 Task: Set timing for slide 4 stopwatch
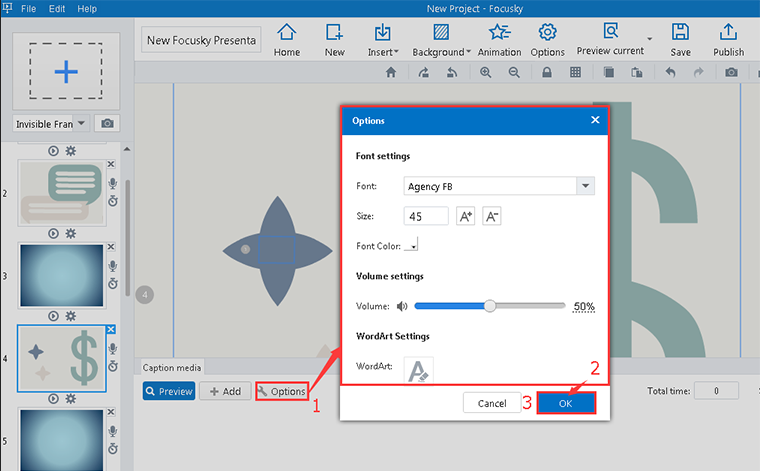tap(113, 366)
